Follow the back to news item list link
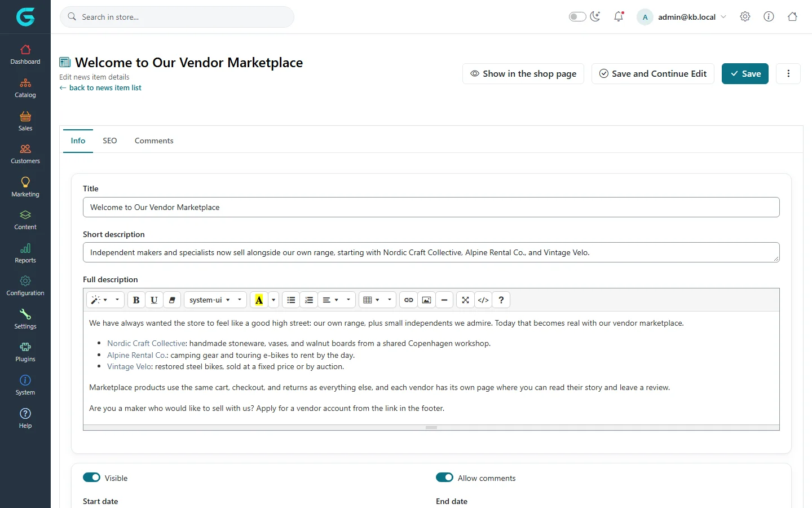This screenshot has width=812, height=508. coord(100,88)
